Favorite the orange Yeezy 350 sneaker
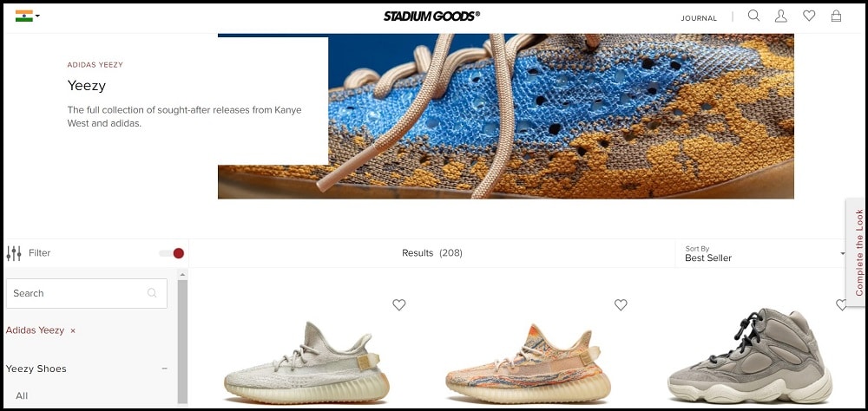This screenshot has height=411, width=868. pyautogui.click(x=621, y=305)
